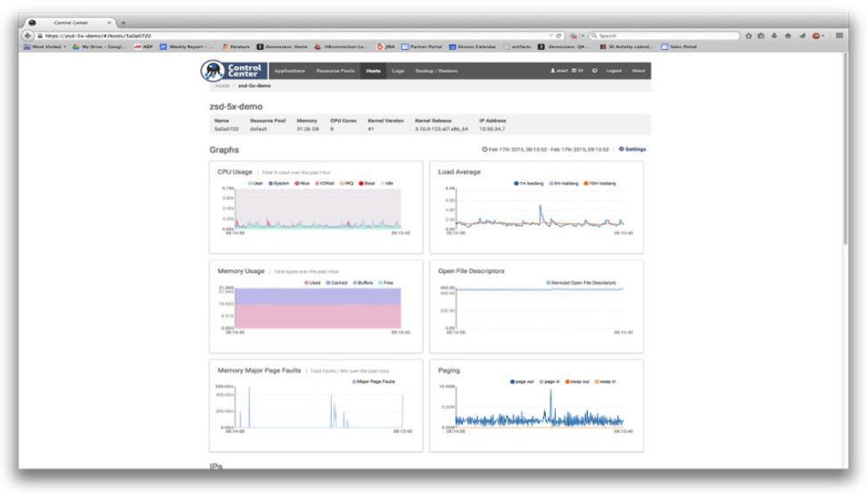
Task: Click the Control Center octopus logo
Action: 212,70
